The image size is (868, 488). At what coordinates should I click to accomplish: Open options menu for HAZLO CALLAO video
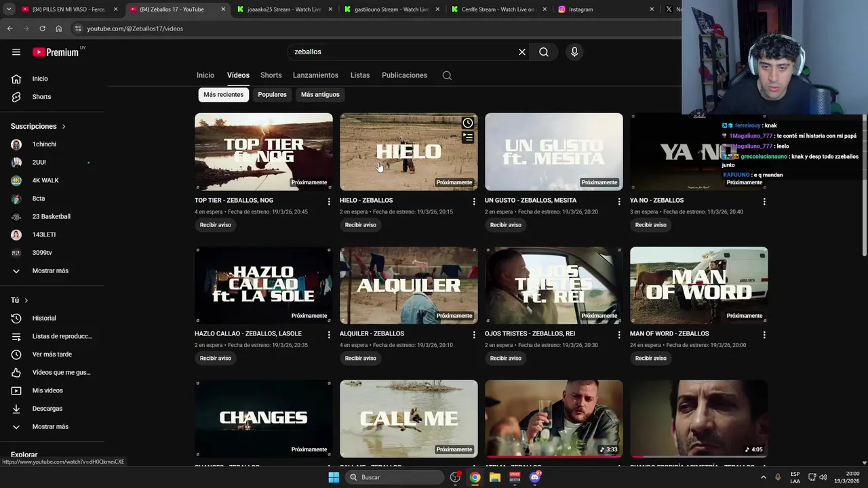[329, 335]
